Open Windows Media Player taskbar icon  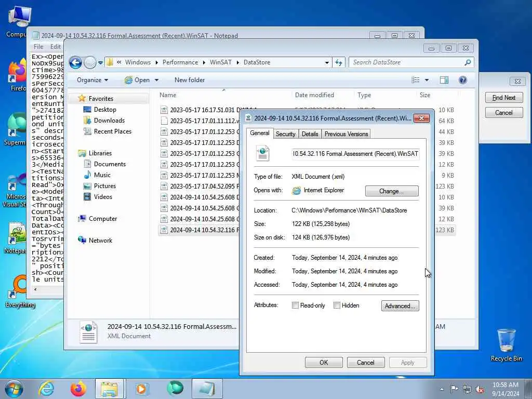tap(141, 389)
